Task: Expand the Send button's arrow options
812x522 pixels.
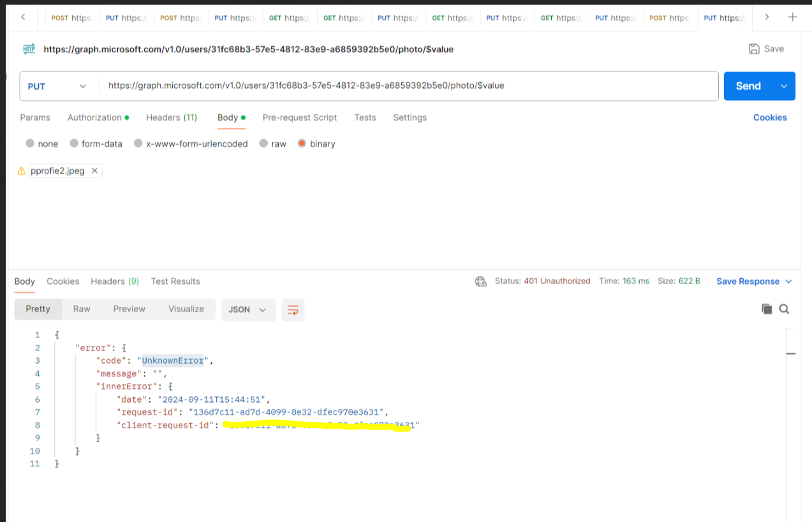Action: 784,86
